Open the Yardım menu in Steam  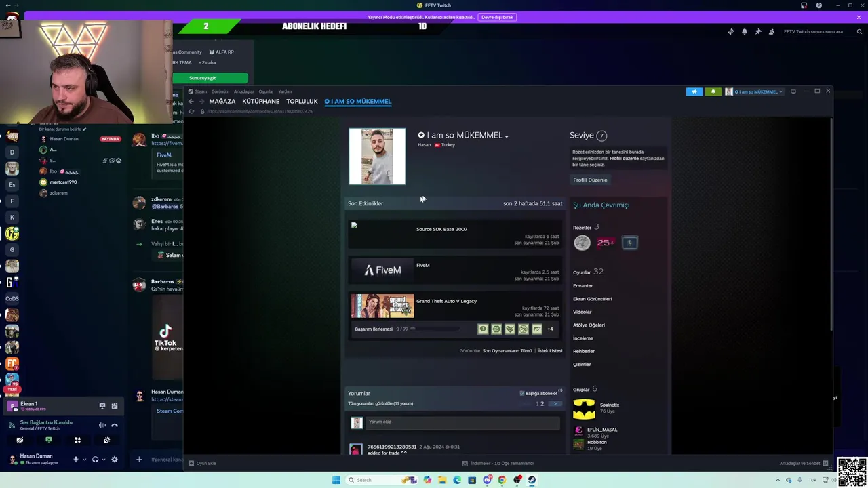tap(285, 91)
